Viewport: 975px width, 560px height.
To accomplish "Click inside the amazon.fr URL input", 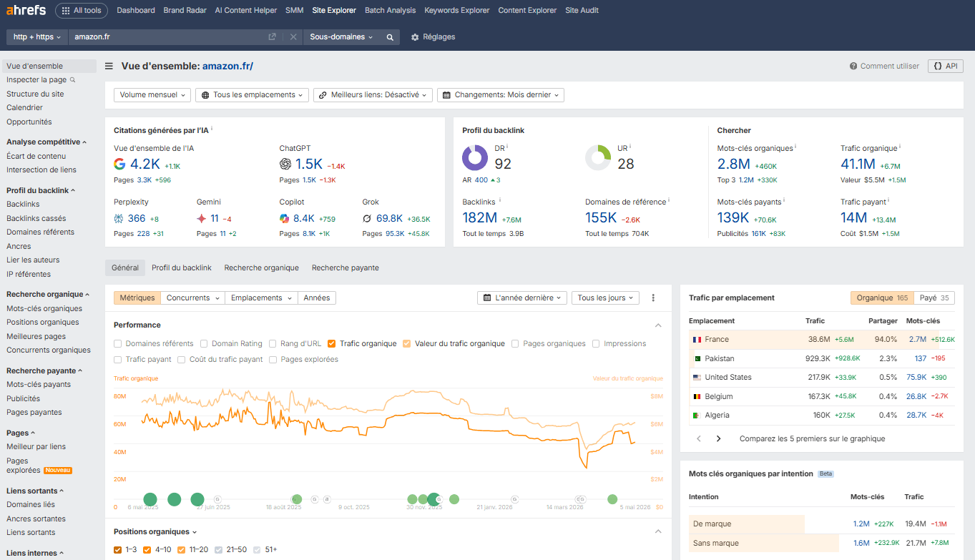I will 169,37.
